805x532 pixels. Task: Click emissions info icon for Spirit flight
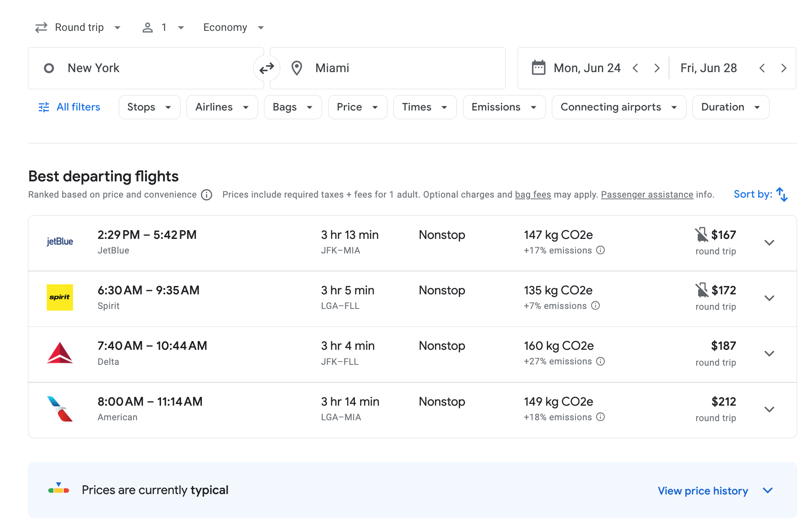click(x=596, y=306)
